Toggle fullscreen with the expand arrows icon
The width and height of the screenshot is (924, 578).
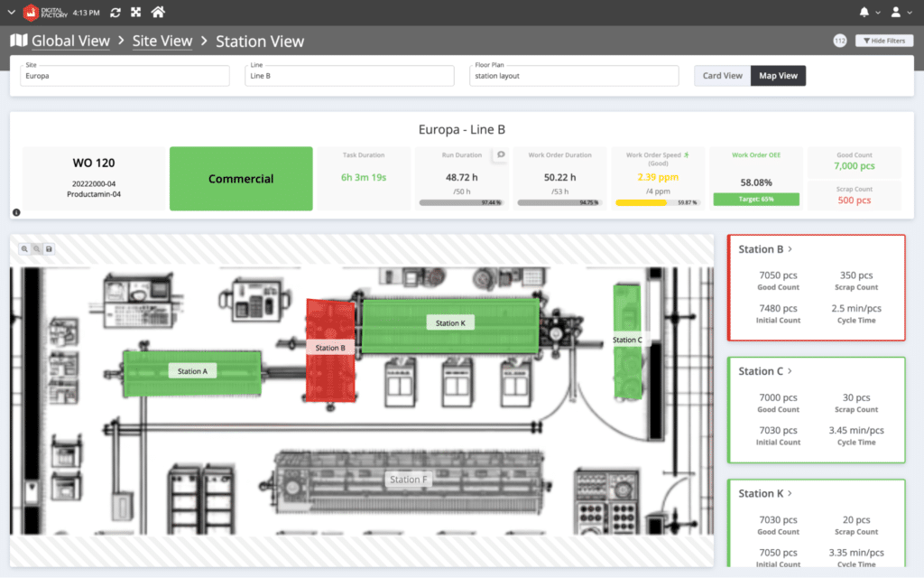tap(136, 13)
